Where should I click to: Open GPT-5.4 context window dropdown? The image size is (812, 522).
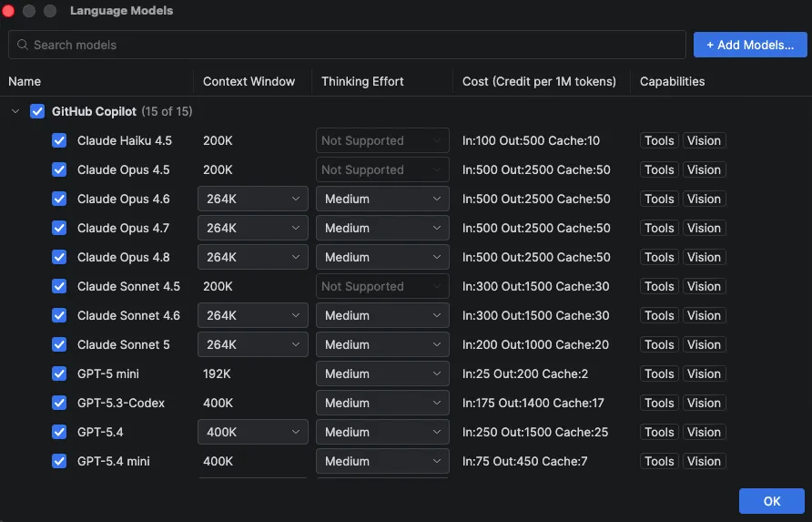pyautogui.click(x=253, y=432)
